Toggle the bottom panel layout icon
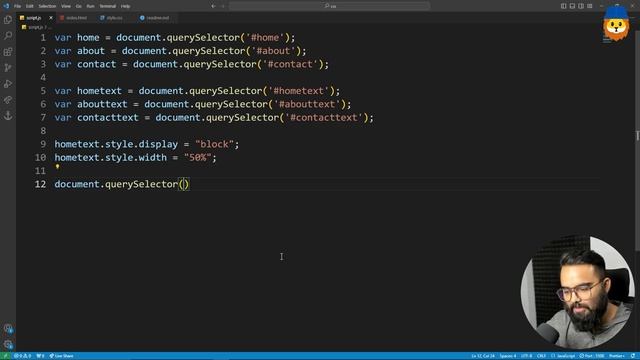The image size is (640, 360). coord(572,6)
